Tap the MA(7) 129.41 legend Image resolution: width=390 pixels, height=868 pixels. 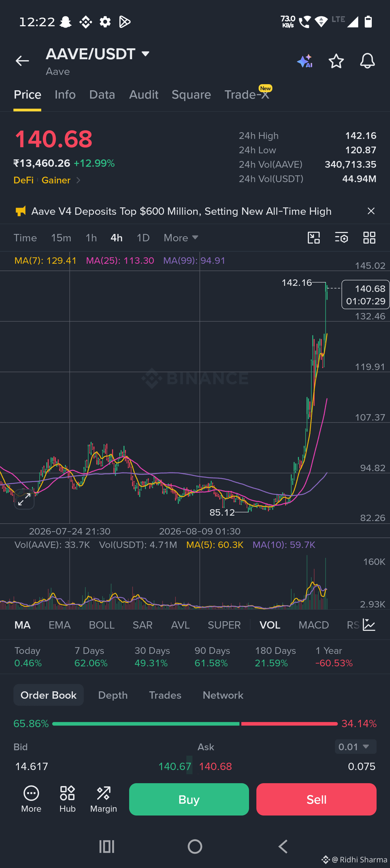(x=45, y=261)
